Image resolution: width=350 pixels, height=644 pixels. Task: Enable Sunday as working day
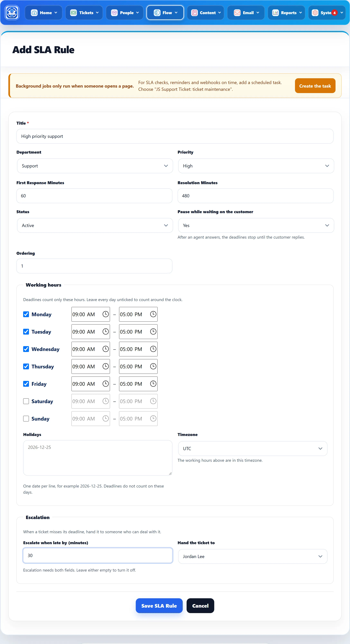pyautogui.click(x=26, y=418)
